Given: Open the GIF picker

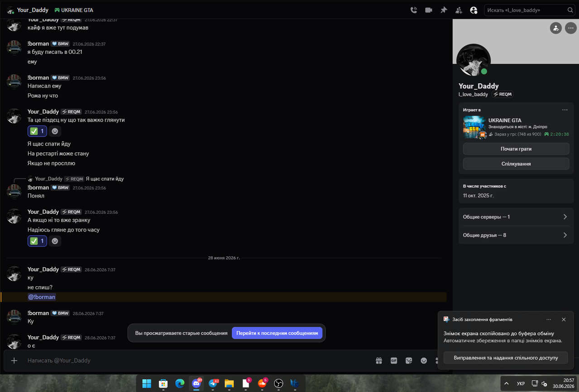Looking at the screenshot, I should coord(394,360).
